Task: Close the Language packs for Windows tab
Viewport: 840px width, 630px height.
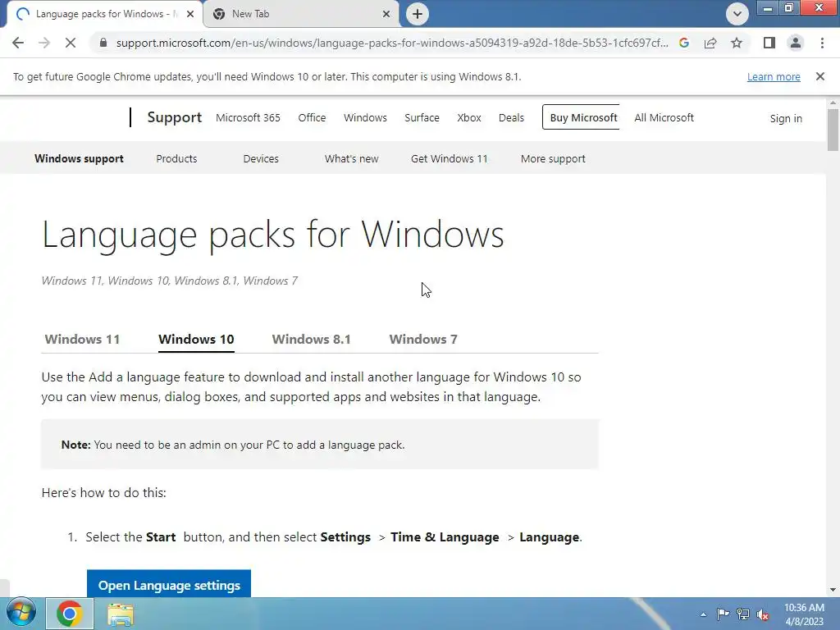Action: [x=190, y=14]
